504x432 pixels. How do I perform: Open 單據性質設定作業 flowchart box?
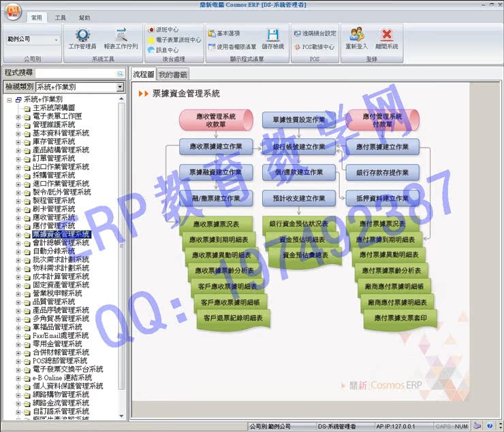tap(299, 120)
